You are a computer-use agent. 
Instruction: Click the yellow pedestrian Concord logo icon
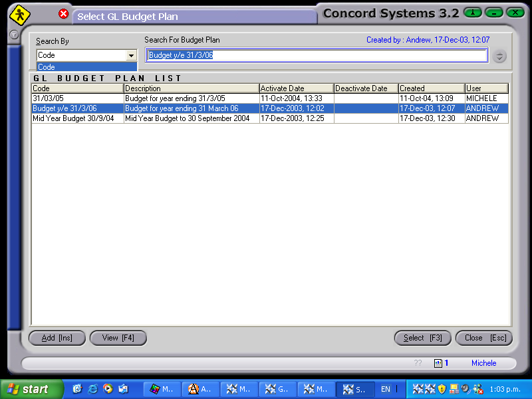pyautogui.click(x=20, y=13)
